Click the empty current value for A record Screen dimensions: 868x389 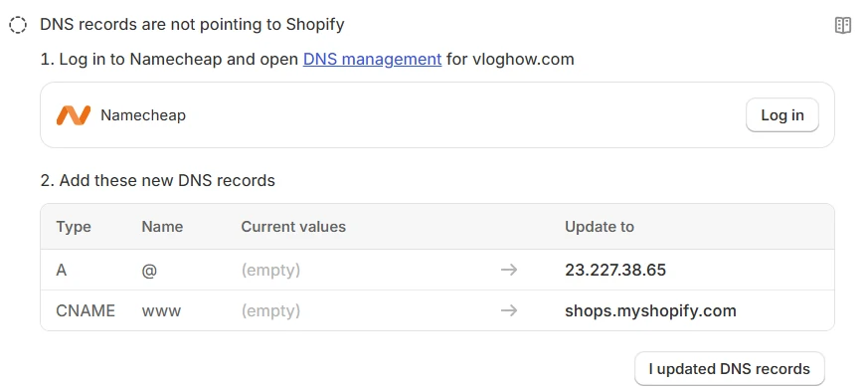point(270,270)
